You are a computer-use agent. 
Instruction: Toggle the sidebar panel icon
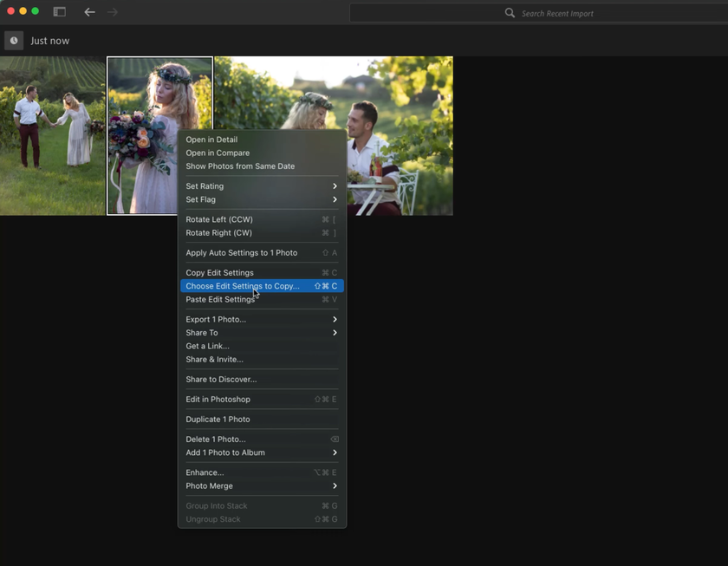coord(59,11)
